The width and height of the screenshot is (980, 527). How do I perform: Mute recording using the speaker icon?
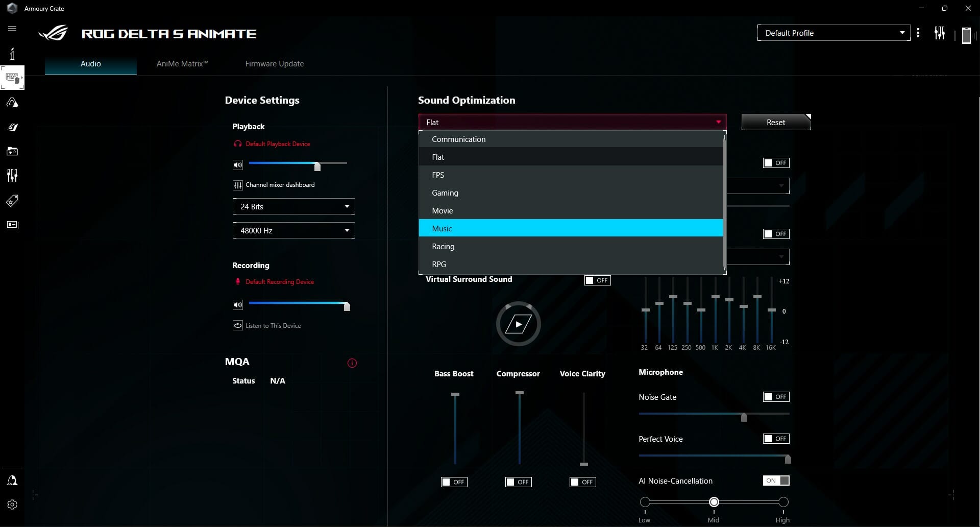point(238,305)
